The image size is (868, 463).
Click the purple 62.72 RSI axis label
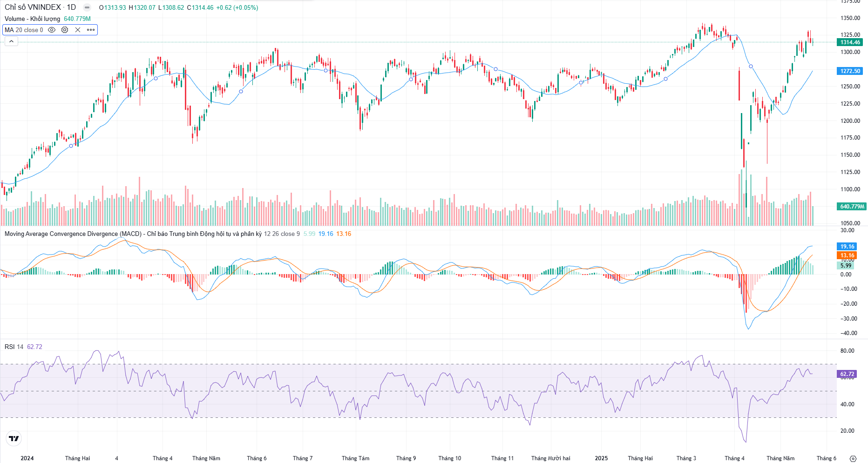click(x=847, y=374)
